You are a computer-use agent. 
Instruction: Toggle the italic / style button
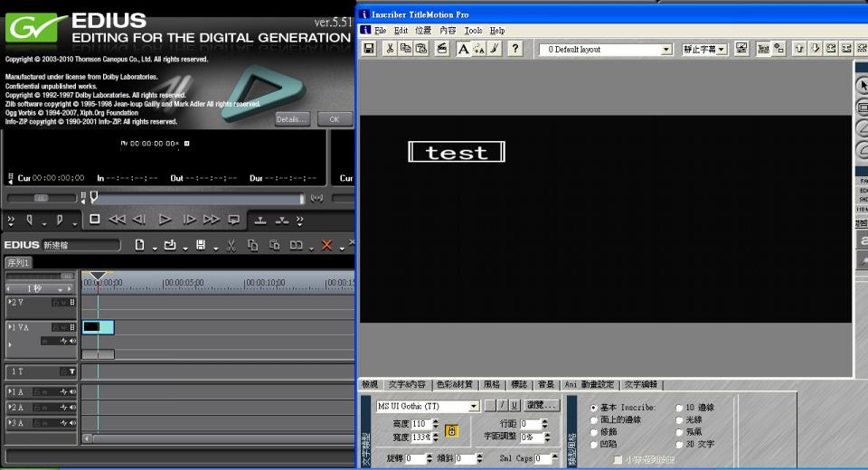click(502, 405)
